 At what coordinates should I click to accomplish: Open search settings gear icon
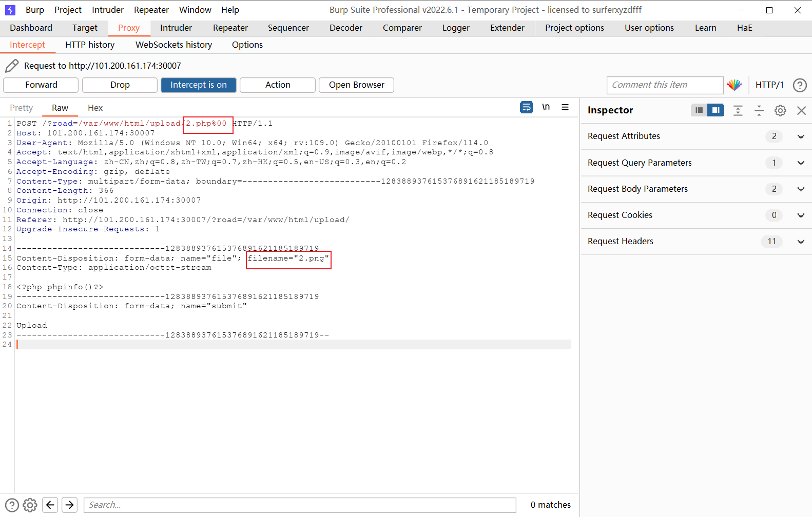30,505
